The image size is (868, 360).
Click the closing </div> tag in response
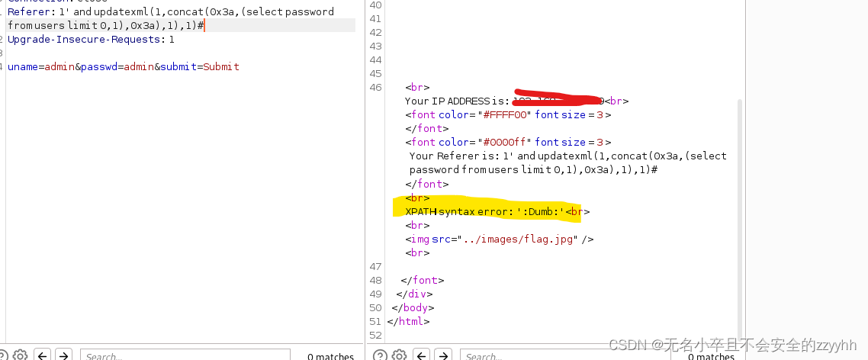tap(415, 294)
